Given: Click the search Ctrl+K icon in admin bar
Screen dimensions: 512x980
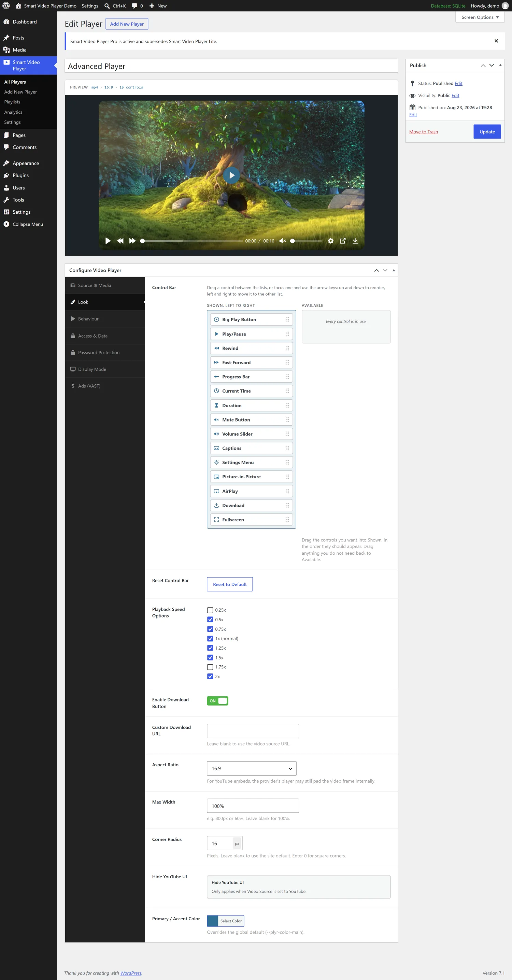Looking at the screenshot, I should point(107,6).
